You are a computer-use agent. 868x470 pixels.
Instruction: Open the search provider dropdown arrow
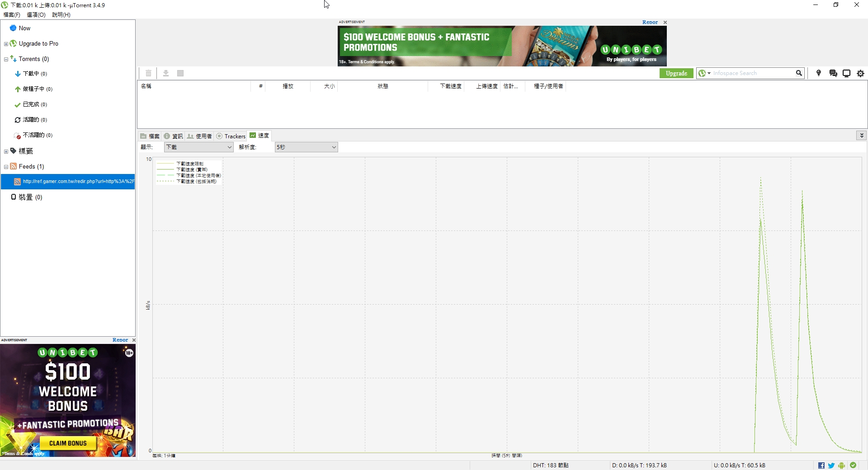709,73
